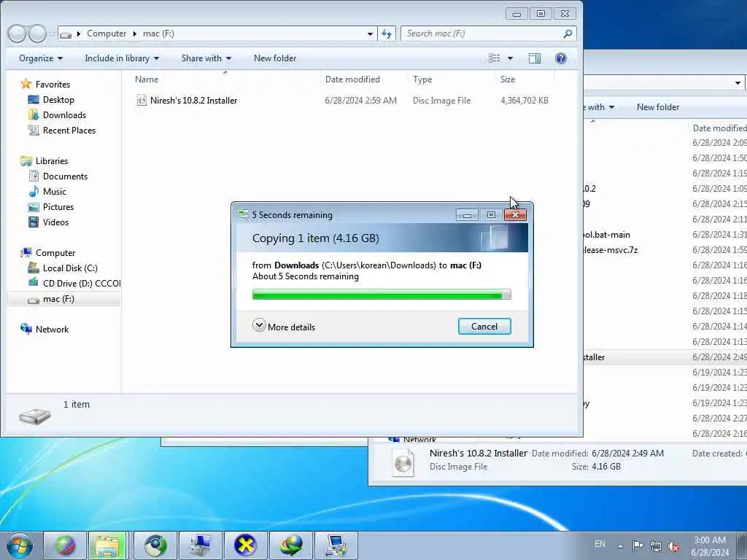Sort by the Date modified column header
Screen dimensions: 747x560
[x=352, y=79]
